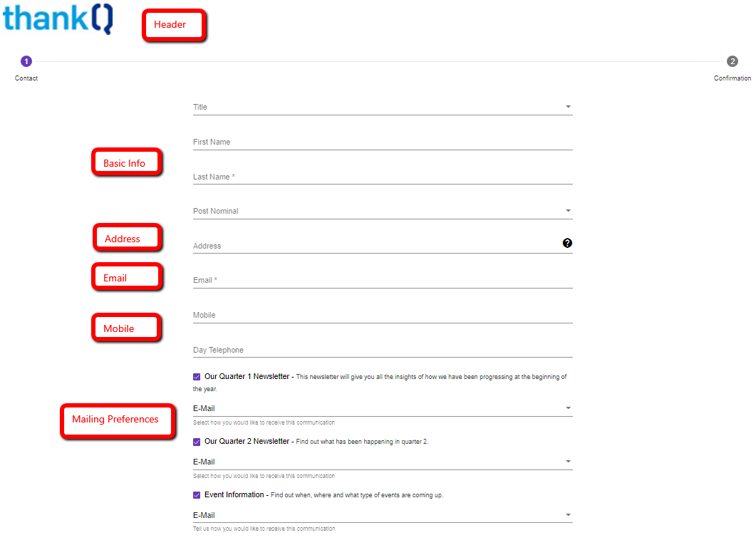The image size is (756, 545).
Task: Toggle Our Quarter 2 Newsletter checkbox
Action: (197, 442)
